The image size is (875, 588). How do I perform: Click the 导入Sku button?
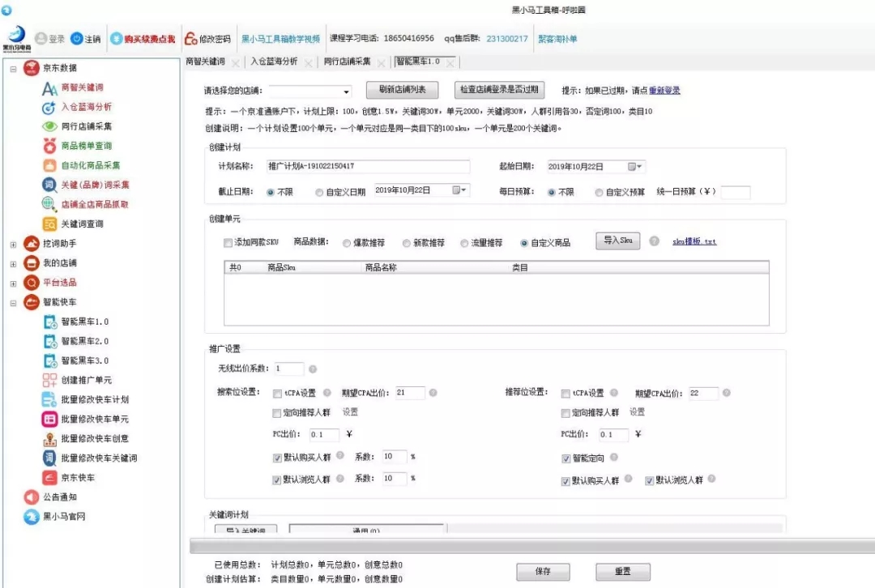pos(617,241)
